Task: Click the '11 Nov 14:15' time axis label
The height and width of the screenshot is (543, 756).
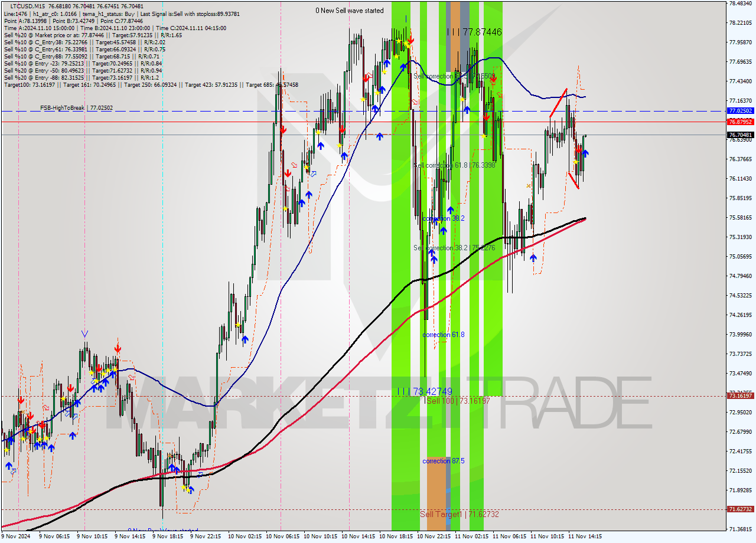Action: 585,537
